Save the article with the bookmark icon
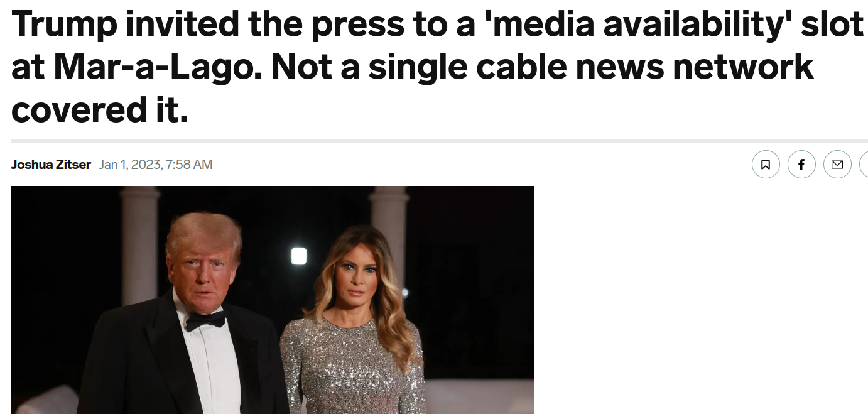868x414 pixels. pos(766,165)
